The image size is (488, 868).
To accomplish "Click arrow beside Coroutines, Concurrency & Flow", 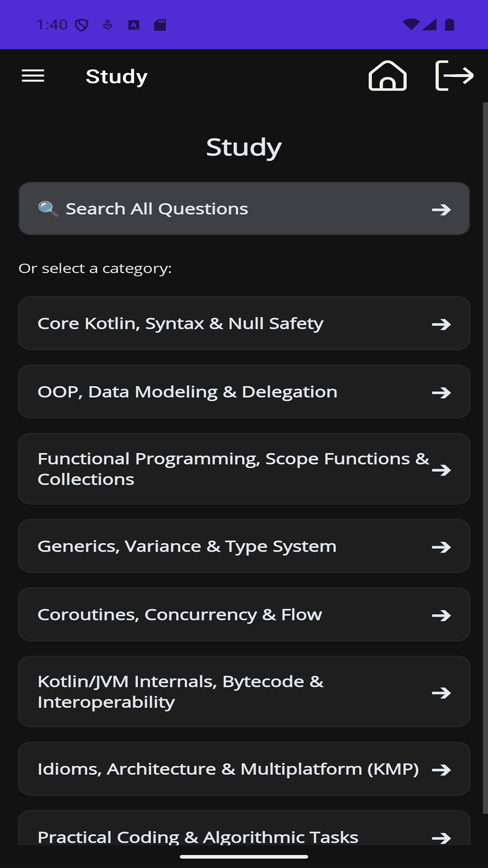I will 441,615.
